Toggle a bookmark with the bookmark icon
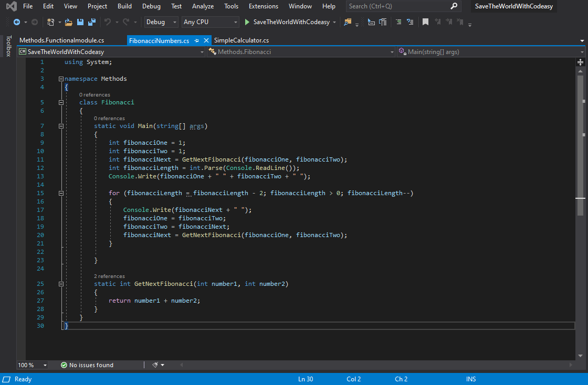The width and height of the screenshot is (588, 385). [x=425, y=22]
